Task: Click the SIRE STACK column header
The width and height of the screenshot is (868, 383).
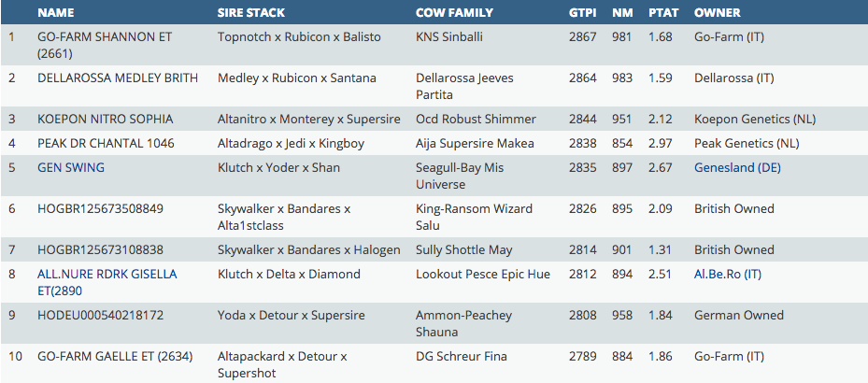Action: click(x=250, y=13)
